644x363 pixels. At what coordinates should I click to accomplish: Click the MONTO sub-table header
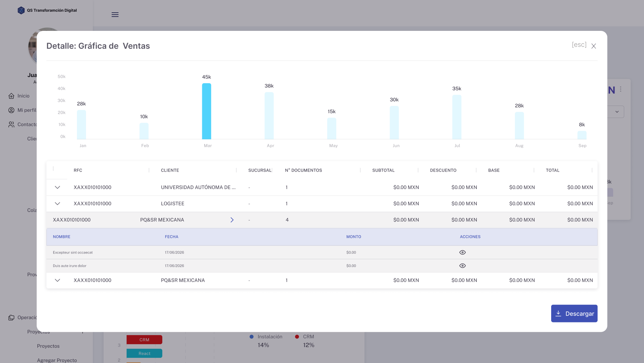click(x=354, y=237)
